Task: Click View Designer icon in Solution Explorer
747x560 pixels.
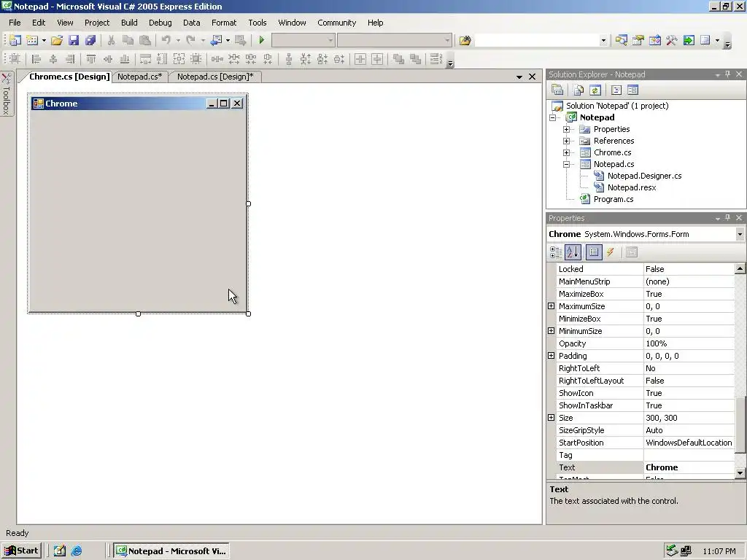Action: 632,90
